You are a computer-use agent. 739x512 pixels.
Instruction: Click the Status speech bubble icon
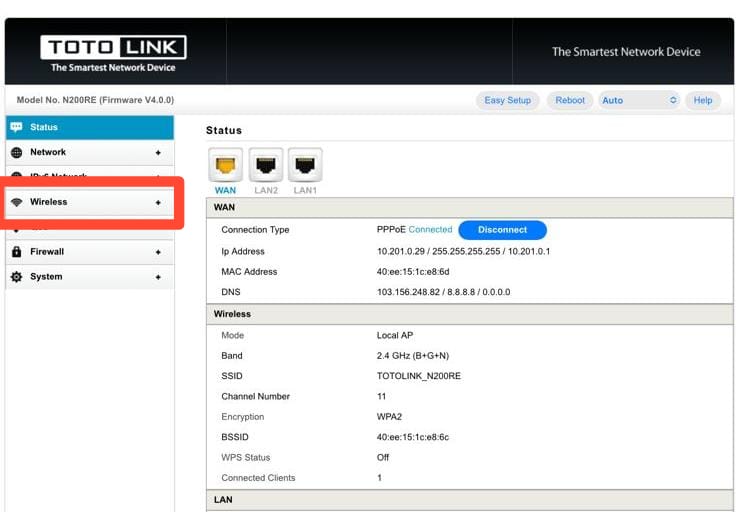16,127
